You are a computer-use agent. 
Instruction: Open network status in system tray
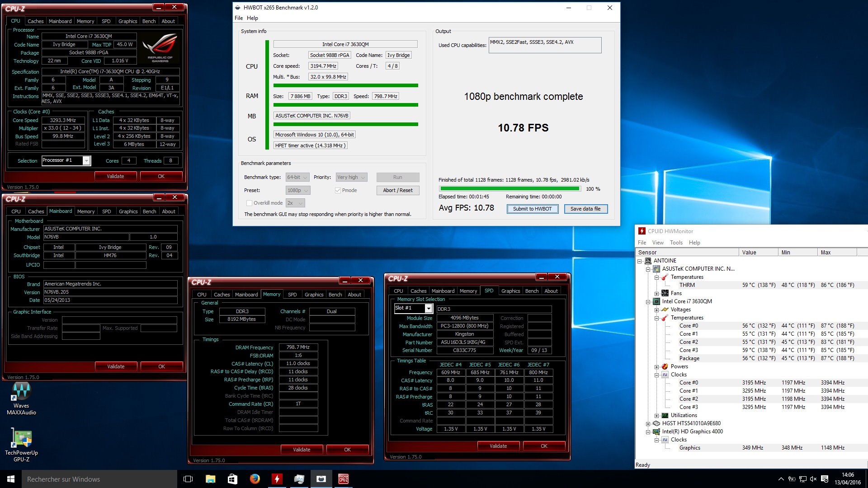pyautogui.click(x=802, y=479)
